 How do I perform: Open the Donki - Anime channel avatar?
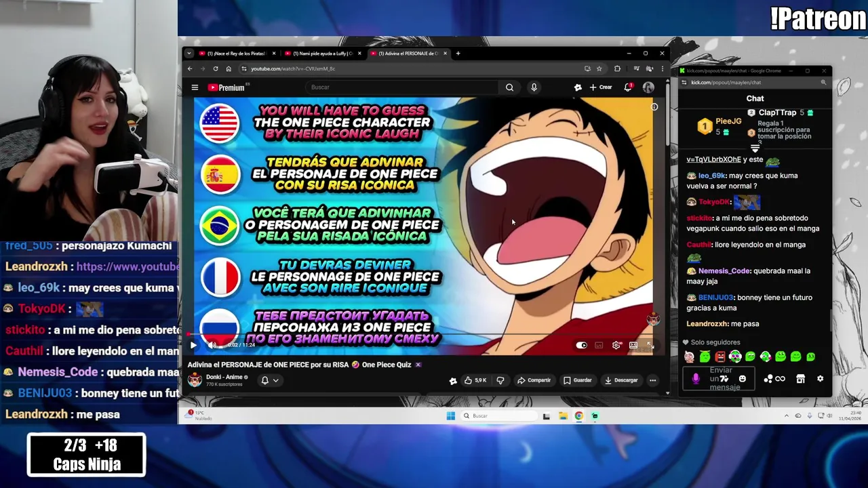pyautogui.click(x=195, y=380)
